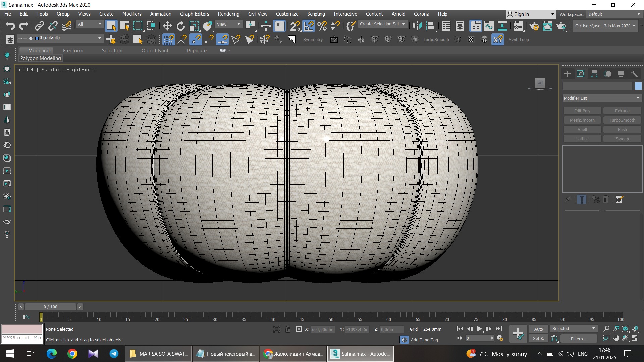The height and width of the screenshot is (362, 644).
Task: Select the Rotate transform tool
Action: click(180, 26)
